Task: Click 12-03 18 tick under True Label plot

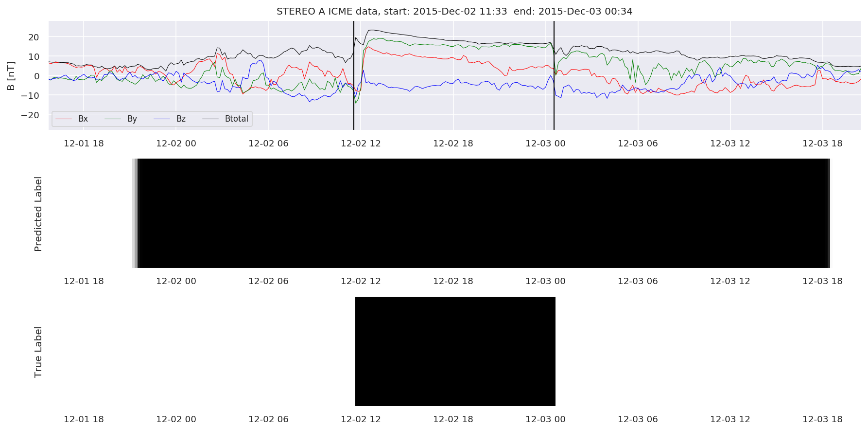Action: pos(822,419)
